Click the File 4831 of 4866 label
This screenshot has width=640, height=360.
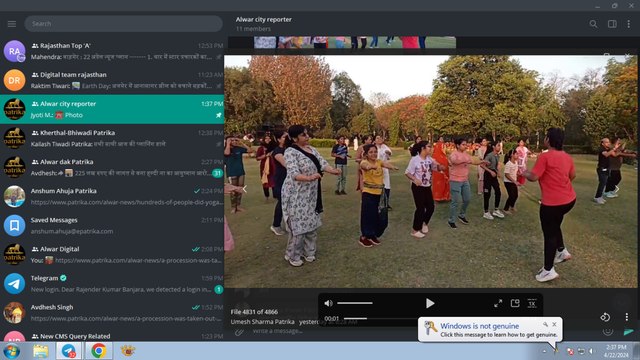pyautogui.click(x=254, y=311)
